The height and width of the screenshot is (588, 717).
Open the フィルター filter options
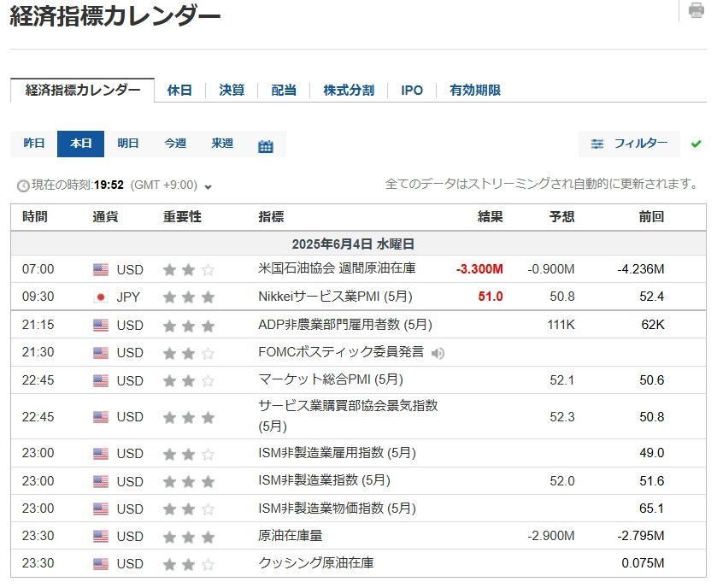coord(630,144)
